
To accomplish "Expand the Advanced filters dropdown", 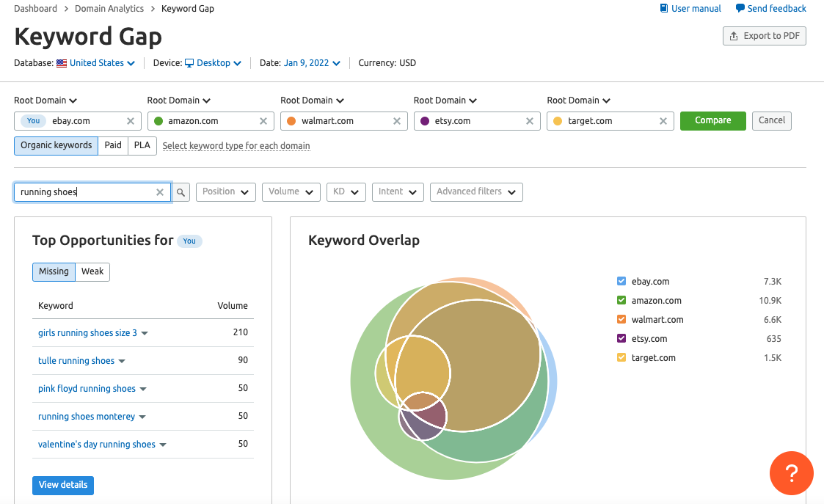I will pyautogui.click(x=475, y=191).
